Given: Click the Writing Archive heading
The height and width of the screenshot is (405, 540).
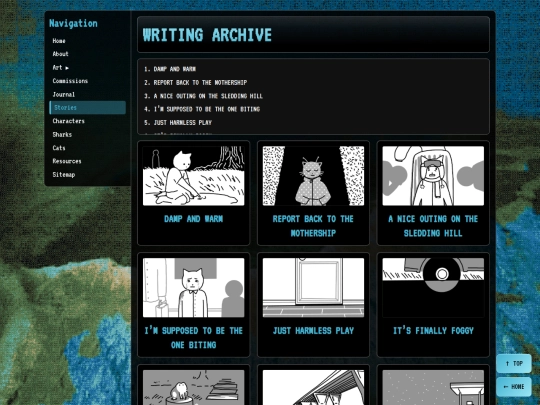Looking at the screenshot, I should click(207, 35).
